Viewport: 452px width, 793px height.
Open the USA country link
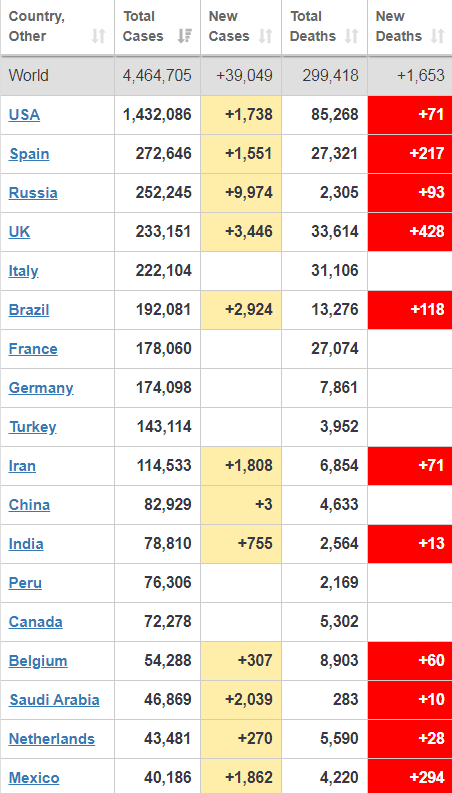(24, 115)
